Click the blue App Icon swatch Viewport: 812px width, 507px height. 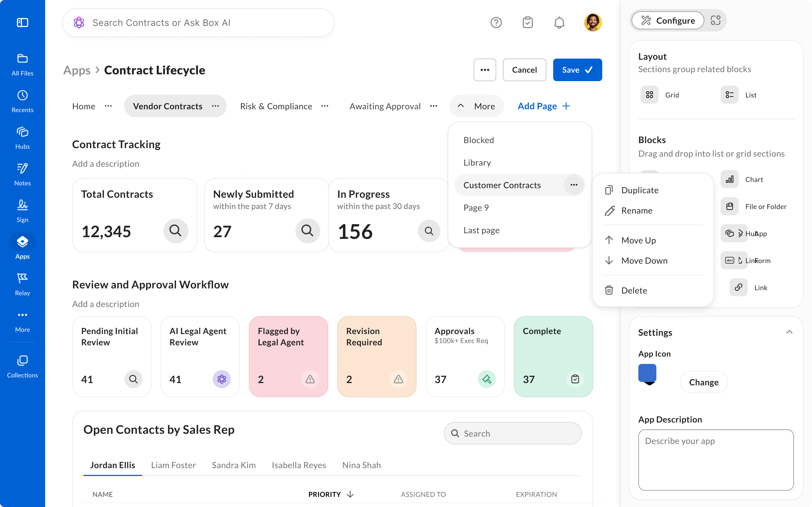tap(647, 373)
